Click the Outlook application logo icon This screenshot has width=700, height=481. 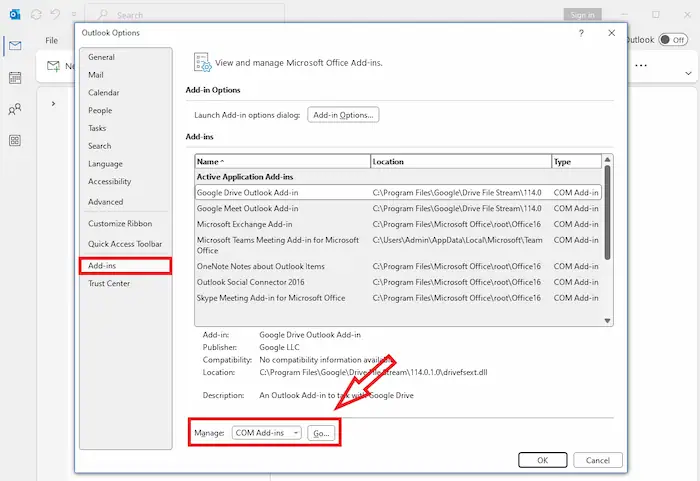point(15,15)
